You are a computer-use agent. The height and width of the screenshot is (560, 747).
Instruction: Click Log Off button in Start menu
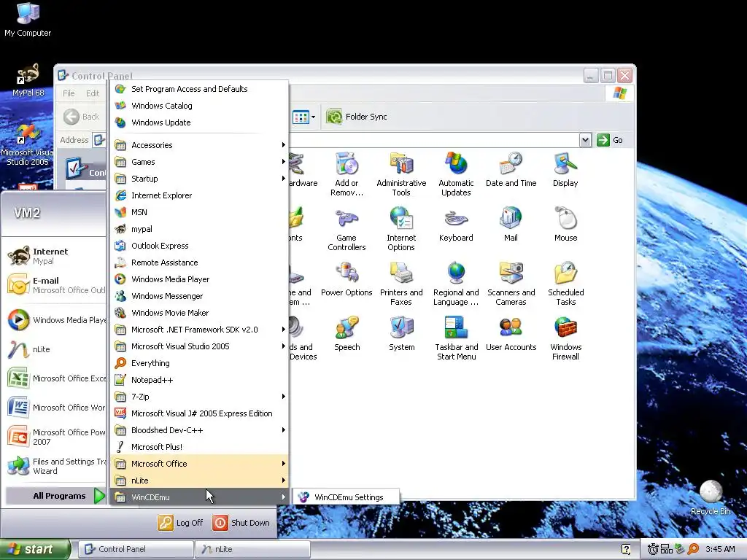point(181,523)
